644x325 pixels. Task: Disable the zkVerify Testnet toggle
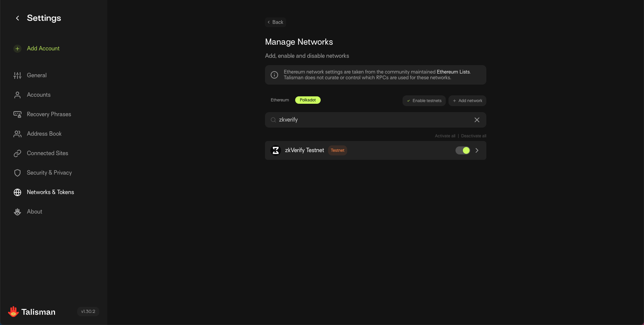tap(463, 150)
